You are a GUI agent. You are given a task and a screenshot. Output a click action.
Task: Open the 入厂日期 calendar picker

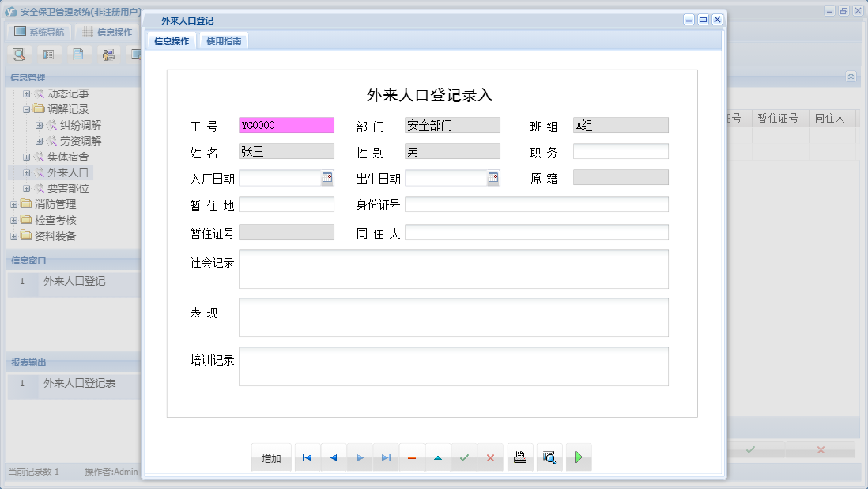point(327,178)
